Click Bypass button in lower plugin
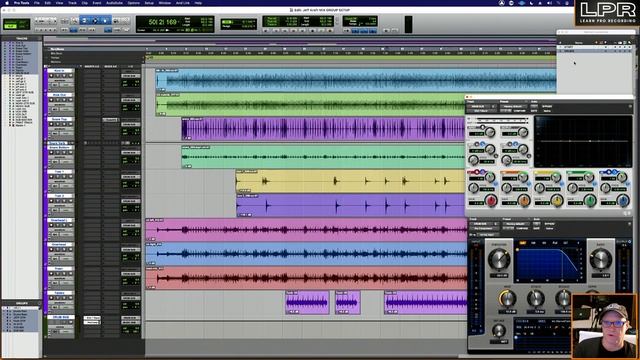 point(549,224)
